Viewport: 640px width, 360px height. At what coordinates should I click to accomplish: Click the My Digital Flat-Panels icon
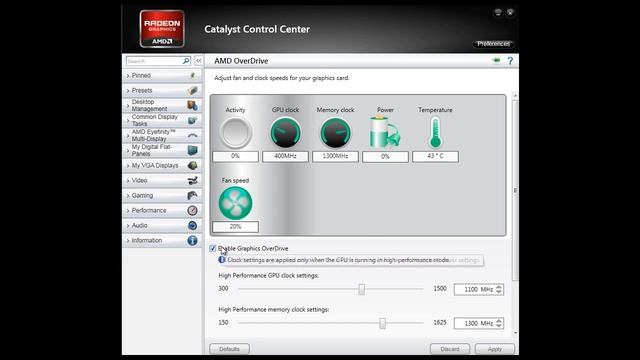pos(193,150)
